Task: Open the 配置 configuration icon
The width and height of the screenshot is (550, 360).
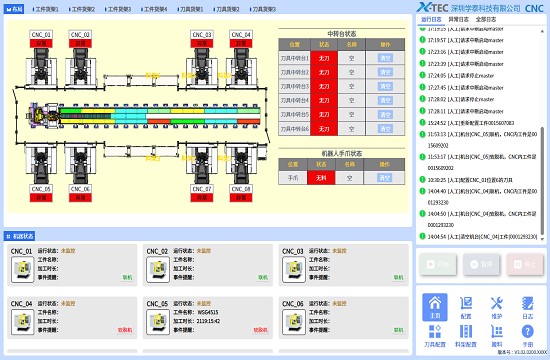Action: pyautogui.click(x=465, y=307)
